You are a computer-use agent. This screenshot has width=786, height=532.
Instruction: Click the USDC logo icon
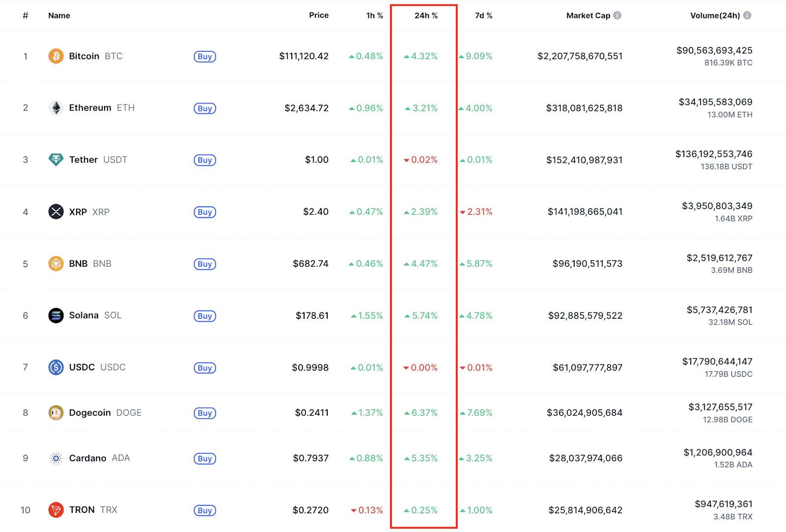tap(56, 367)
